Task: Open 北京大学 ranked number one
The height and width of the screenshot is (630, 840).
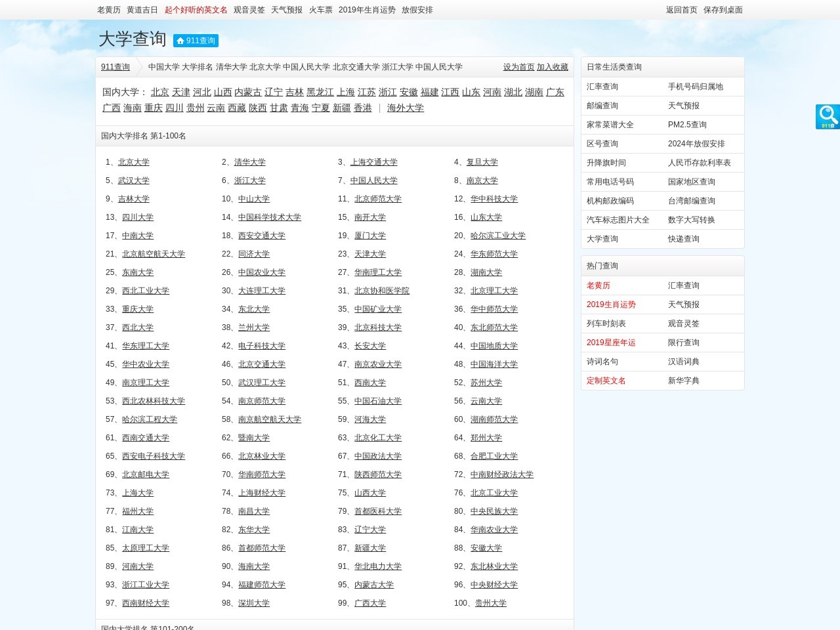Action: point(133,162)
